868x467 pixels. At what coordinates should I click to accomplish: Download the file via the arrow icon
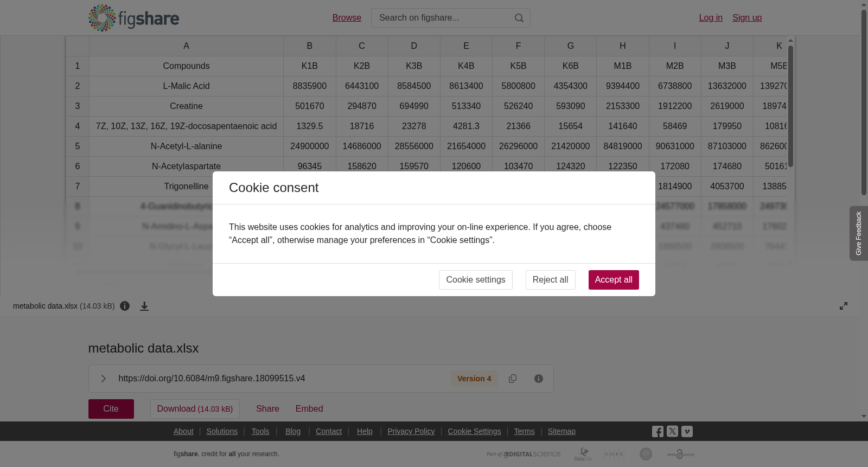144,306
